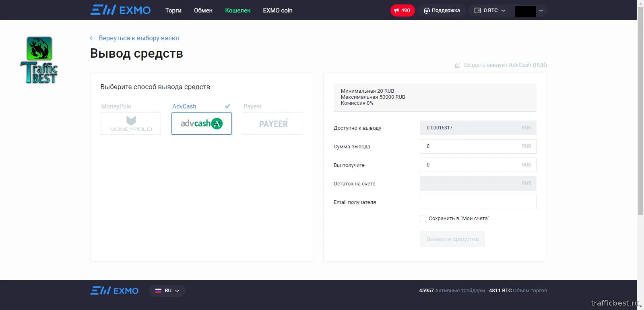Viewport: 644px width, 310px height.
Task: Check Сохранить в "Мои счета" box
Action: (423, 219)
